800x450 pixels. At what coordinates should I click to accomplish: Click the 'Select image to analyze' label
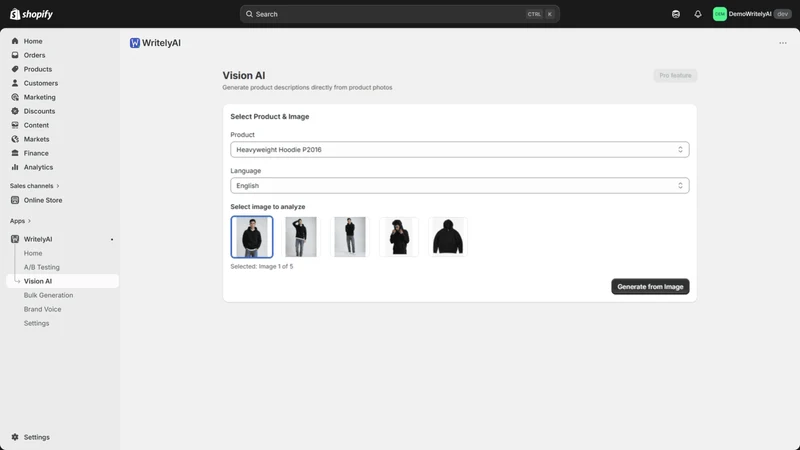[x=268, y=207]
